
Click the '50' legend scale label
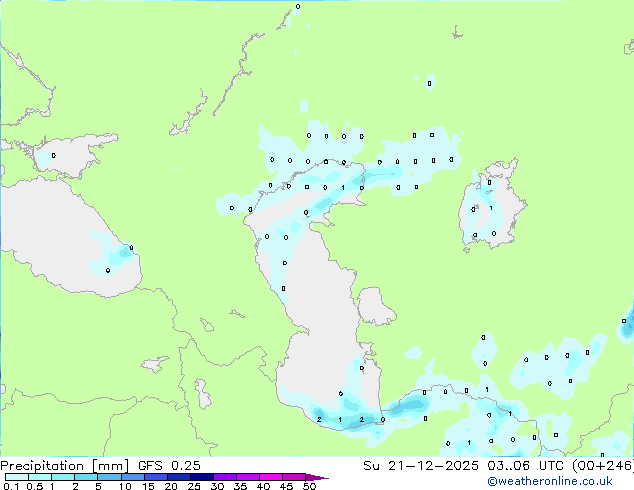point(309,486)
